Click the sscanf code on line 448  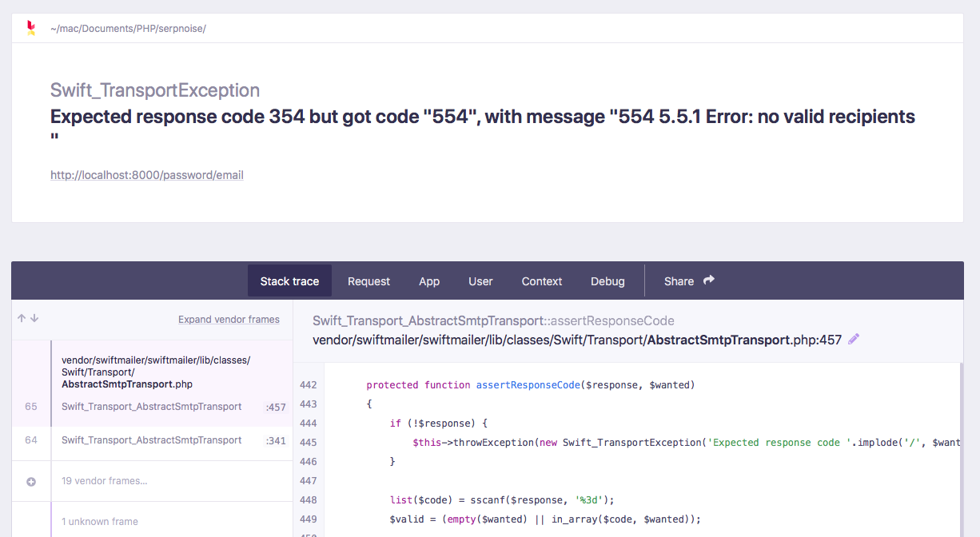[501, 500]
